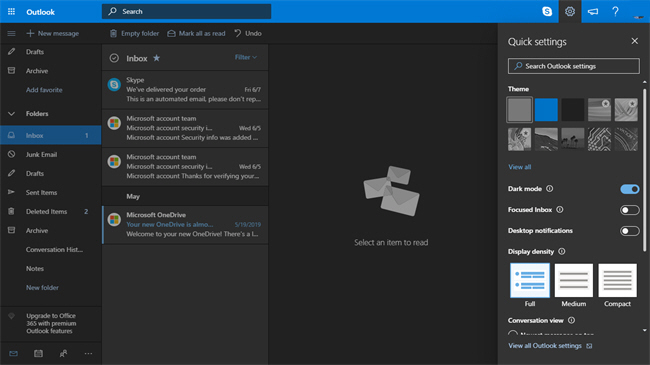Click the Skype sender avatar
650x365 pixels.
click(x=114, y=85)
